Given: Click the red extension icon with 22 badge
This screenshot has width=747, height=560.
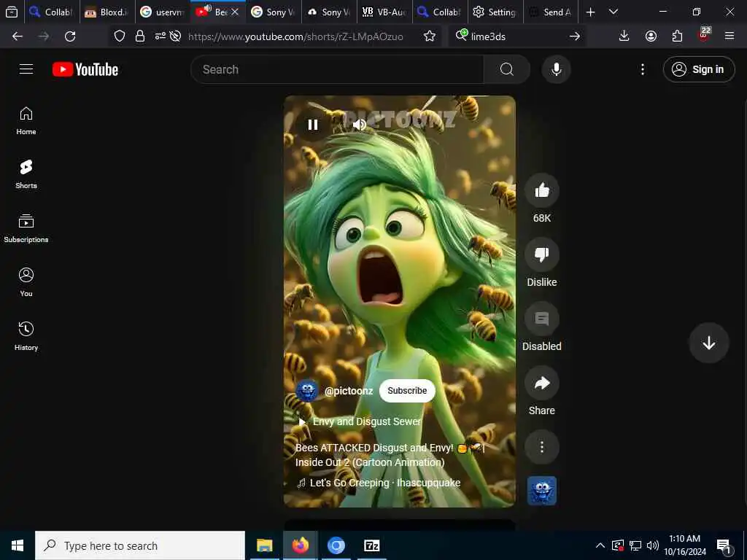Looking at the screenshot, I should pos(704,35).
